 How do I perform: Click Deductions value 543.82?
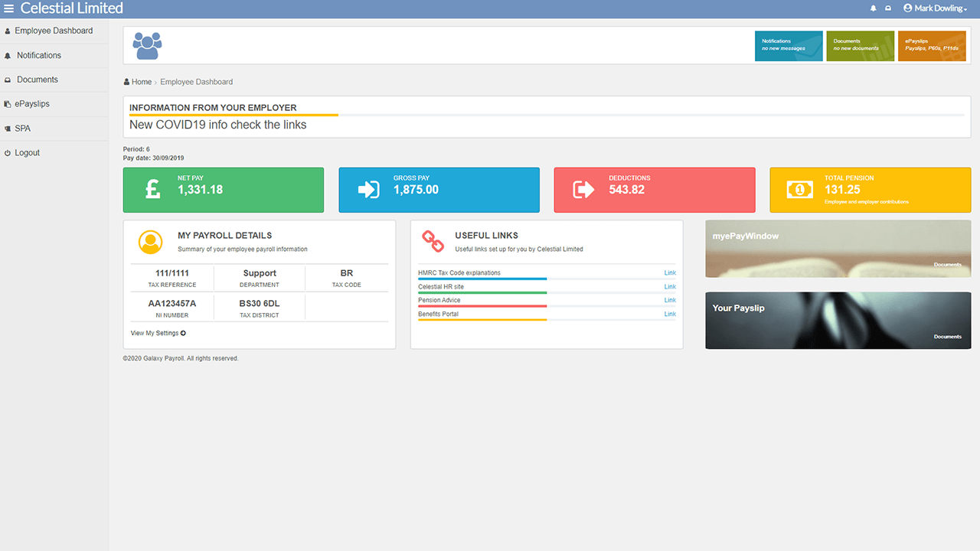[x=627, y=190]
